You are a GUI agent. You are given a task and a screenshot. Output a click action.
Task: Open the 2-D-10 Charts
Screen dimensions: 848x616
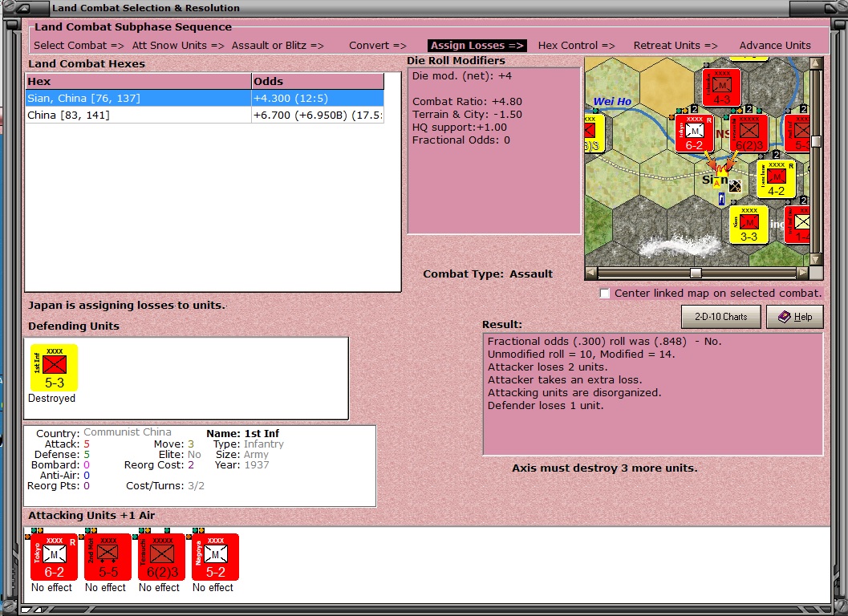click(x=721, y=317)
